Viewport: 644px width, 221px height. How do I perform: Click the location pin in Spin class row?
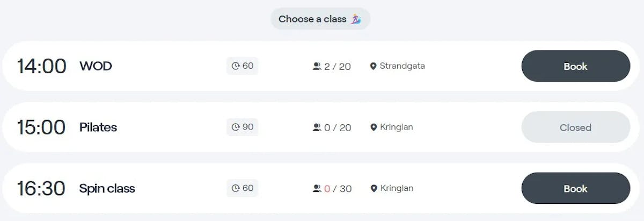tap(374, 189)
